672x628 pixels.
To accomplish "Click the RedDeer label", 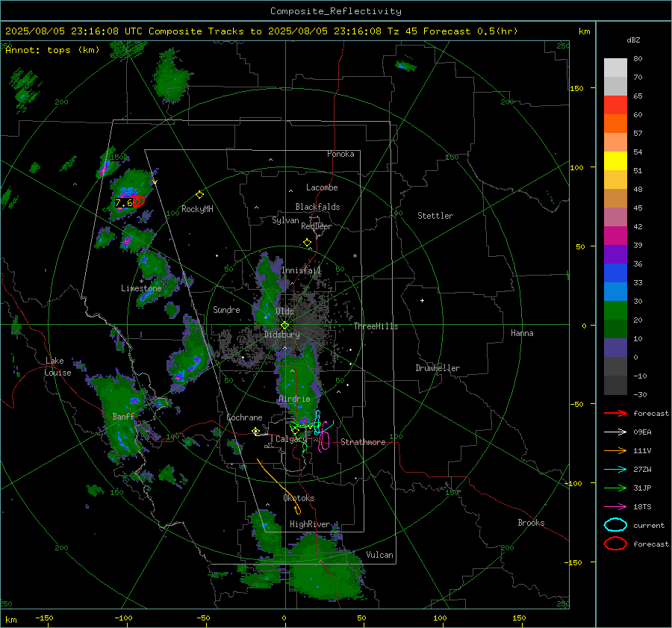I will (x=317, y=226).
